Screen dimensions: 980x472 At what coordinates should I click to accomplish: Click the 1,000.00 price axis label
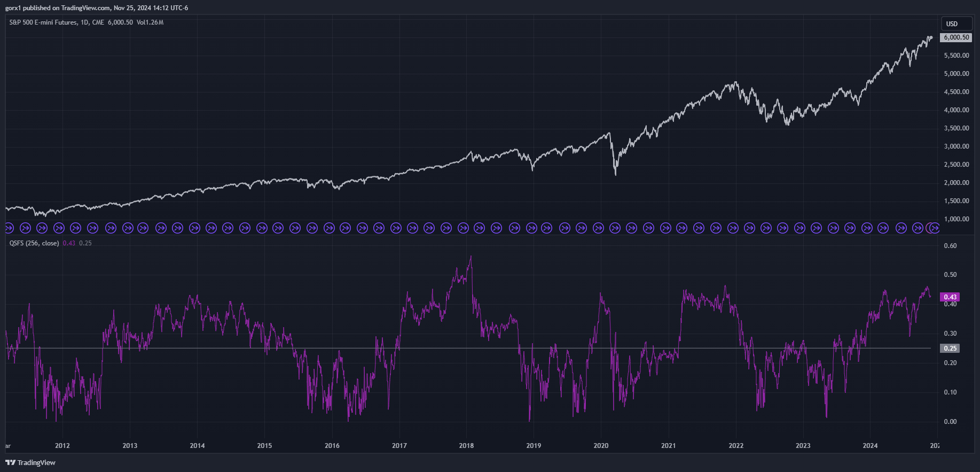957,219
